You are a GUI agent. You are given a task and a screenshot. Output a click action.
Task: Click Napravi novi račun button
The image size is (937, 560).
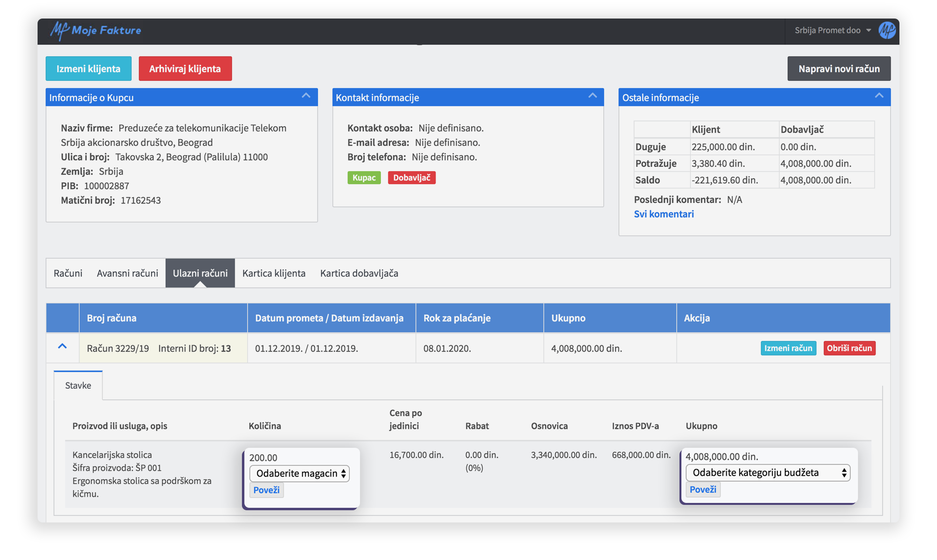(x=838, y=69)
